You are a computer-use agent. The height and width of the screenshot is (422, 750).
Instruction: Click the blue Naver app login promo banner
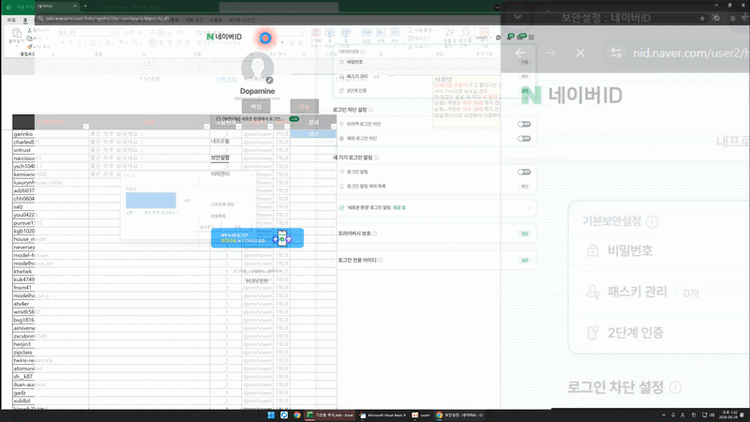pyautogui.click(x=257, y=238)
